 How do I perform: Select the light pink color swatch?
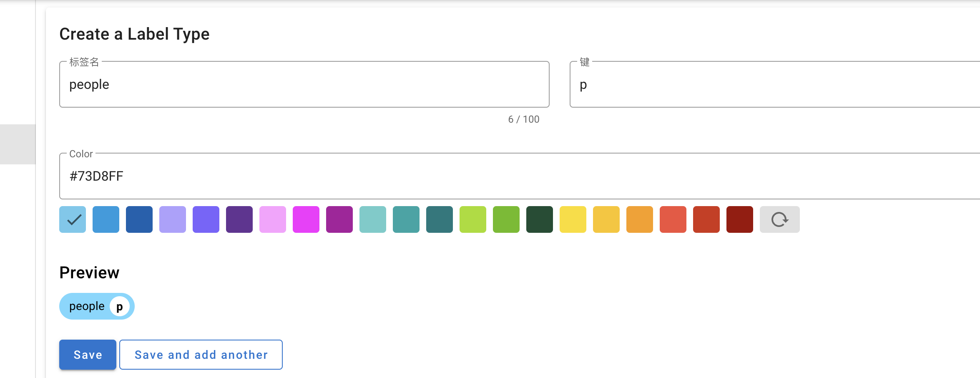click(273, 219)
